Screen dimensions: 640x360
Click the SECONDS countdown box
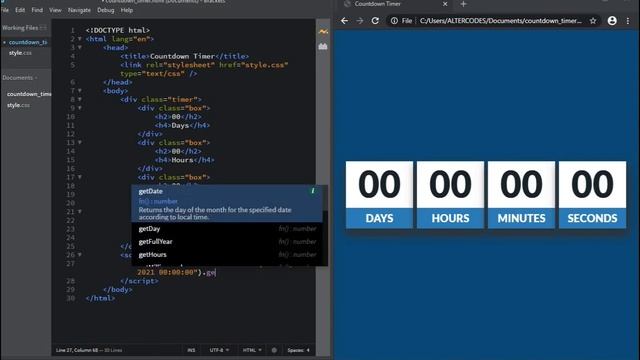point(592,195)
